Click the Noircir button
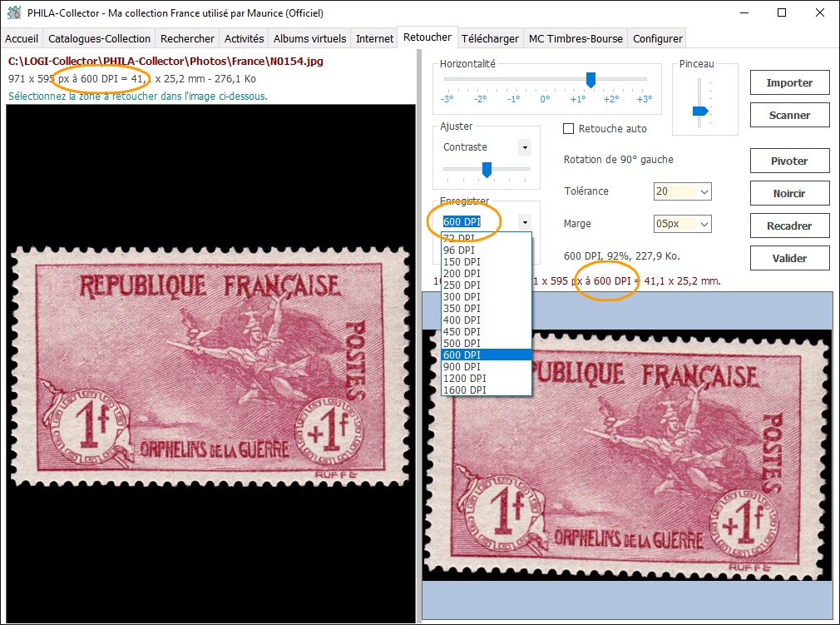This screenshot has height=625, width=840. pos(789,194)
